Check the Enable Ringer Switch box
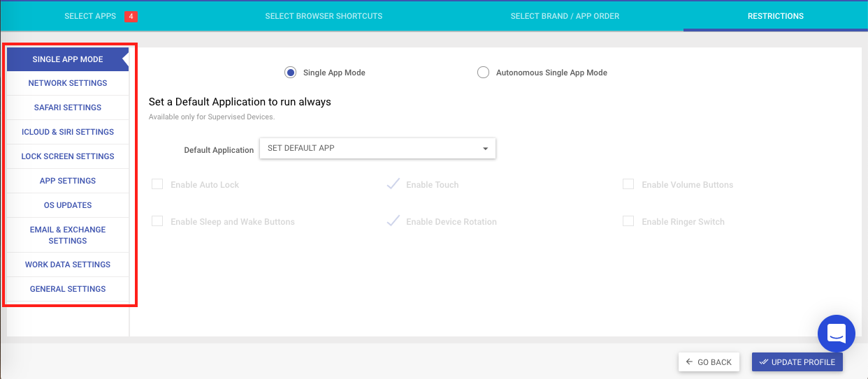This screenshot has width=868, height=379. point(628,221)
